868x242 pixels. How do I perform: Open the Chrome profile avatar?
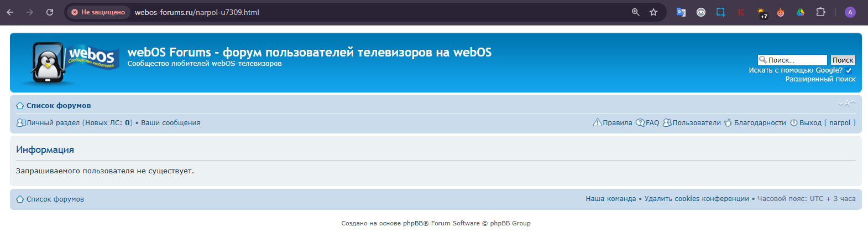click(x=850, y=12)
